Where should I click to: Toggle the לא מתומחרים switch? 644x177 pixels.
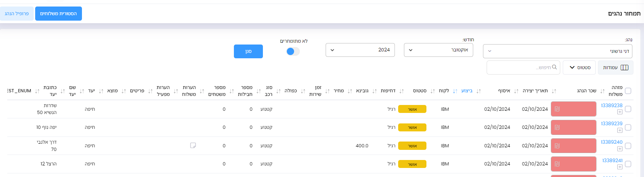tap(293, 51)
